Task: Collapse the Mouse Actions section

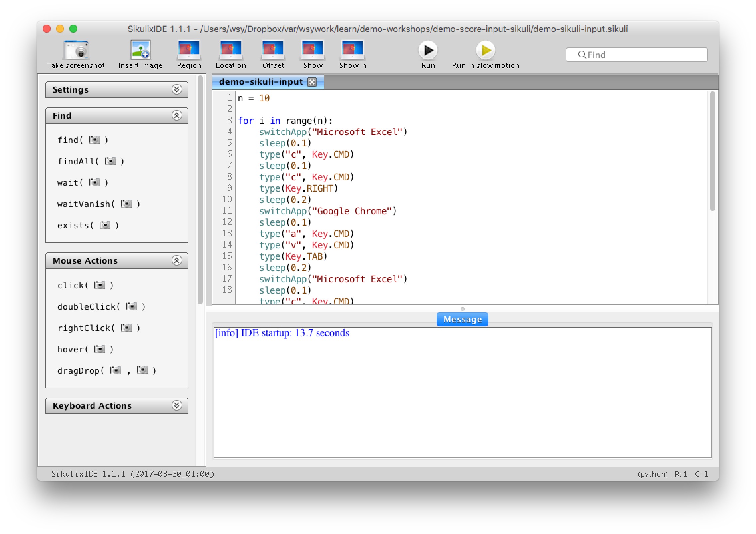Action: pyautogui.click(x=177, y=260)
